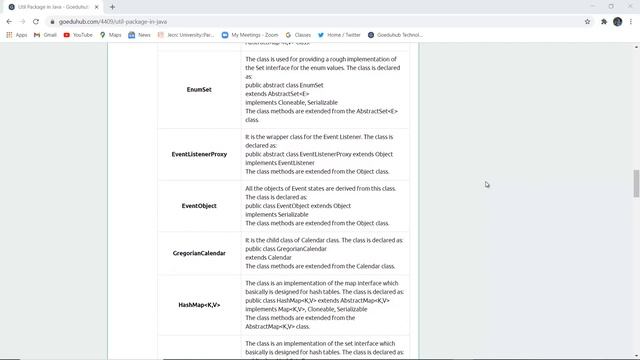640x360 pixels.
Task: Click text 'implements EventListener'
Action: click(x=280, y=163)
